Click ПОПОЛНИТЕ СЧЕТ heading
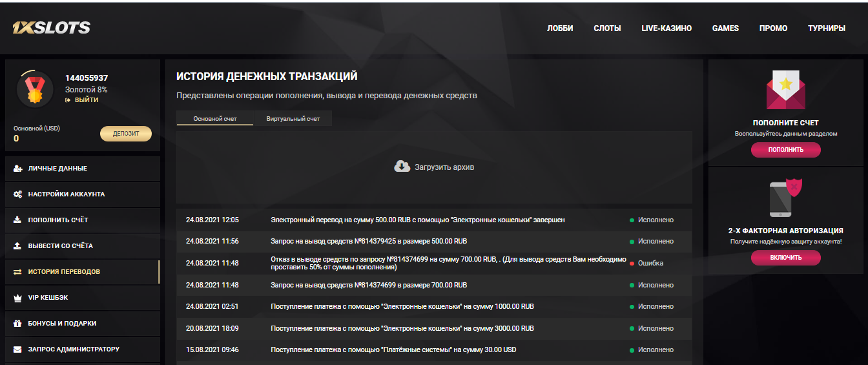Image resolution: width=868 pixels, height=365 pixels. 785,123
